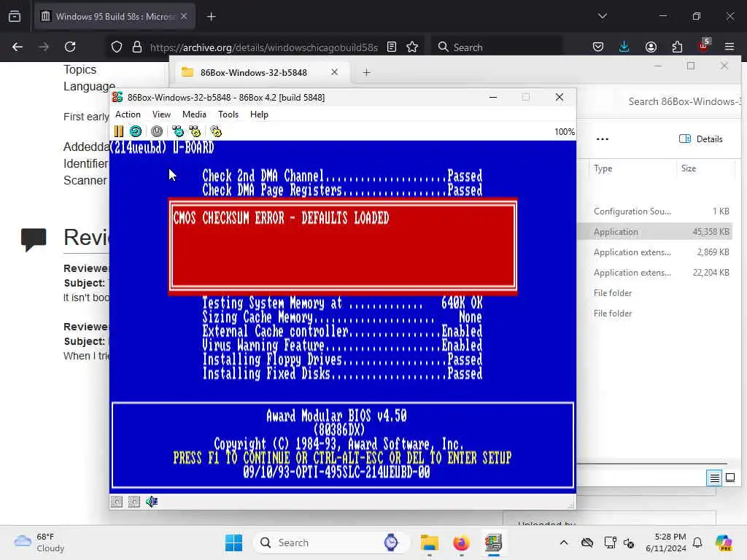Open the Firefox application hamburger menu
The height and width of the screenshot is (560, 747).
pos(729,47)
